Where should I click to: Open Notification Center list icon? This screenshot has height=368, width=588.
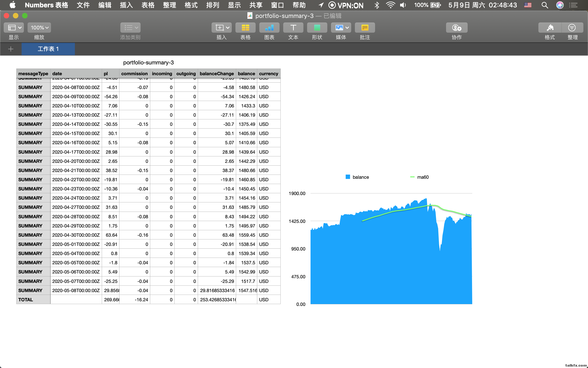pos(573,5)
